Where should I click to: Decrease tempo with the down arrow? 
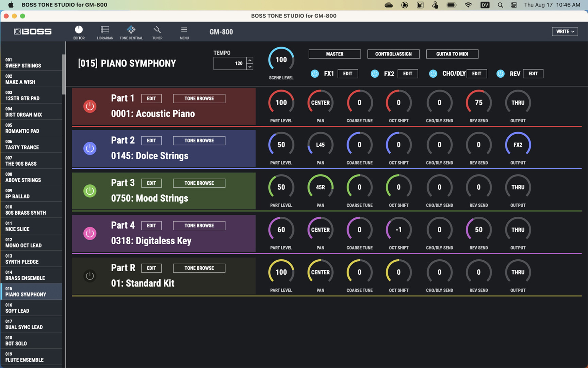point(250,67)
